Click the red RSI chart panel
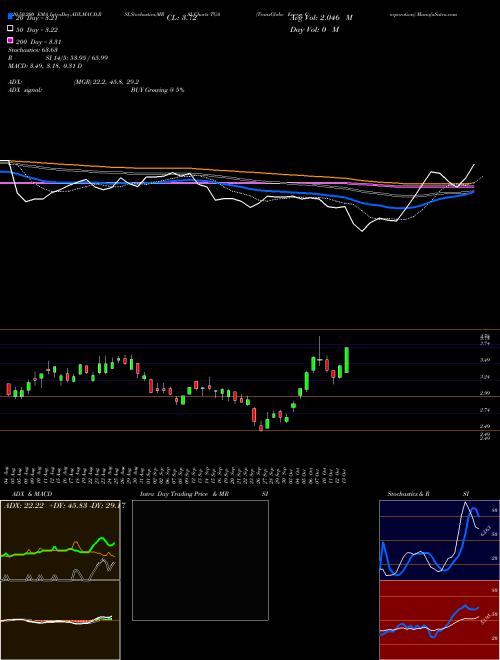 [x=439, y=620]
